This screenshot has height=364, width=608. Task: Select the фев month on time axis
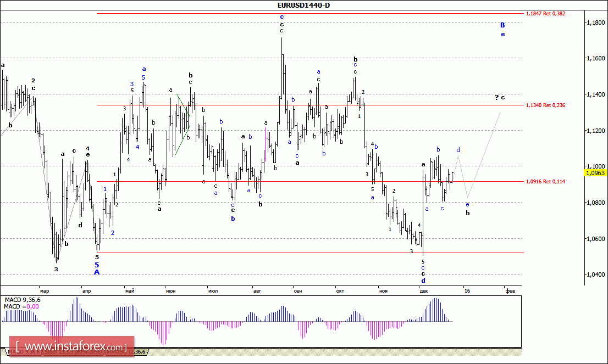(510, 290)
